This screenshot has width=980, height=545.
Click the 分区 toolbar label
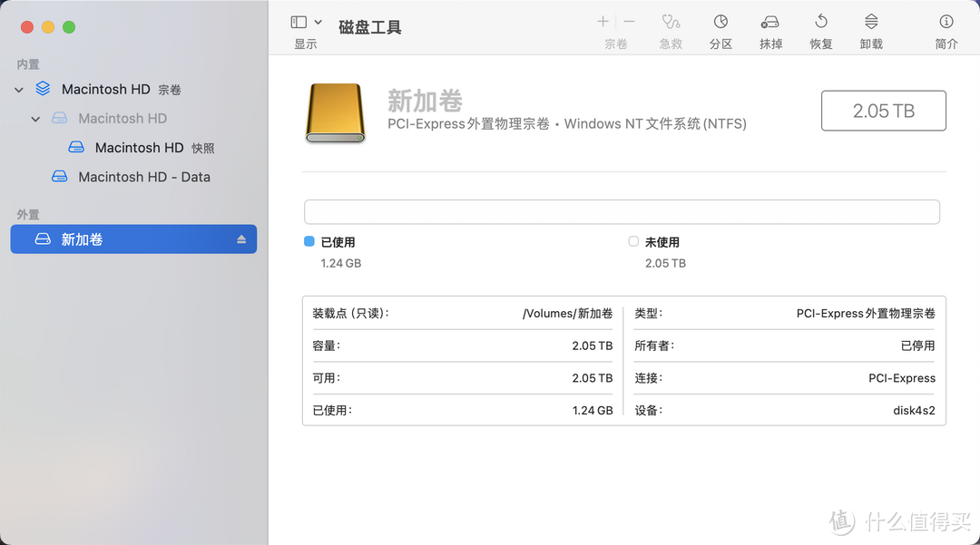tap(720, 44)
